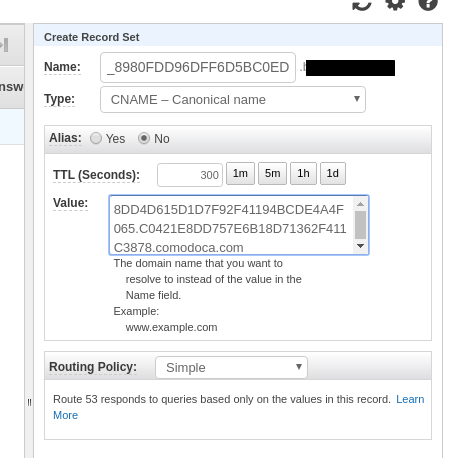Click the Value box scroll down arrow
Image resolution: width=450 pixels, height=458 pixels.
pos(360,246)
